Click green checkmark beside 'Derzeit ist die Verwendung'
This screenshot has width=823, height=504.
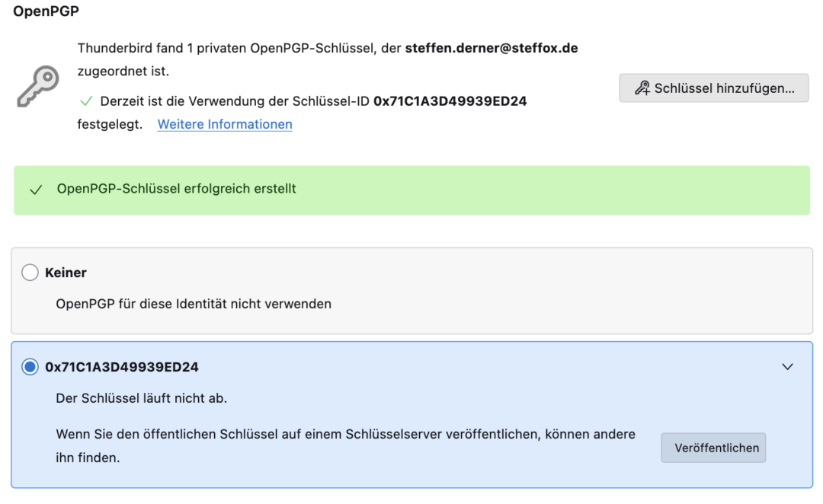(85, 101)
